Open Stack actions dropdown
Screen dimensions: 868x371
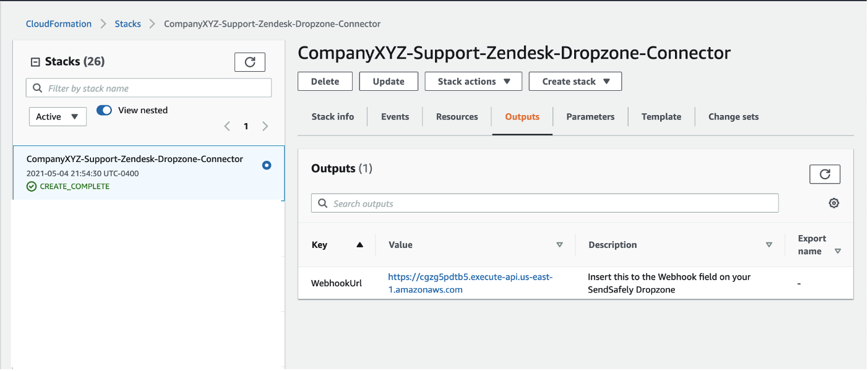(473, 82)
